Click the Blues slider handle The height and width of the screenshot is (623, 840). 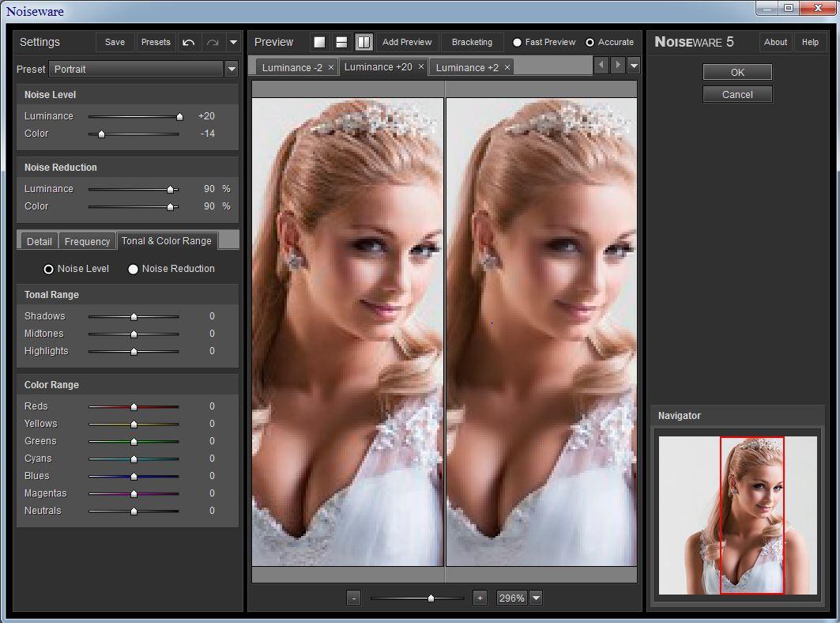(134, 476)
